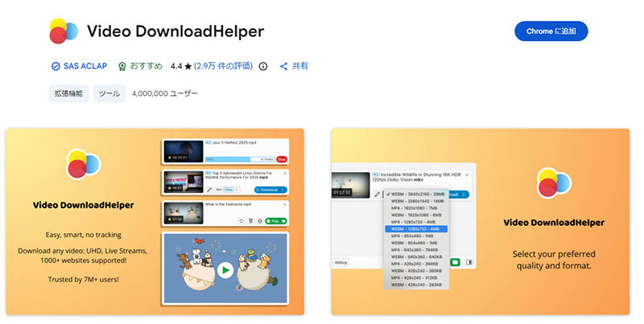The width and height of the screenshot is (644, 324).
Task: Click the おすすめ featured label
Action: [147, 66]
